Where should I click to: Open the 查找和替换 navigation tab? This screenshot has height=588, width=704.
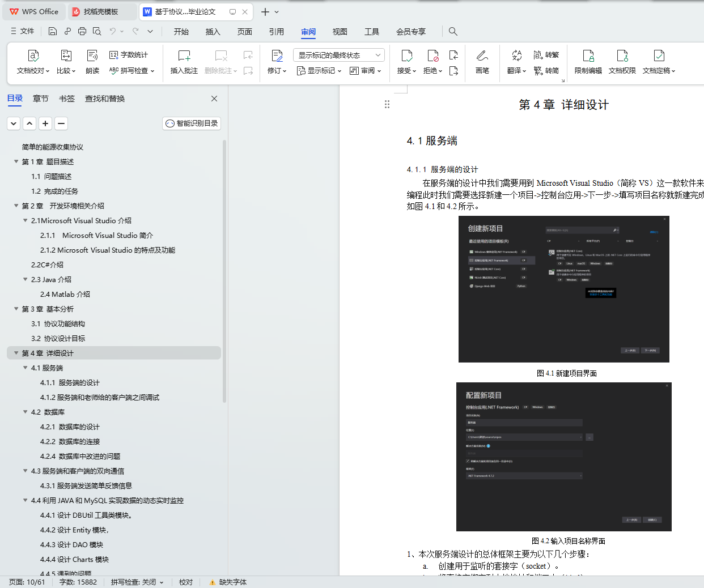tap(105, 99)
